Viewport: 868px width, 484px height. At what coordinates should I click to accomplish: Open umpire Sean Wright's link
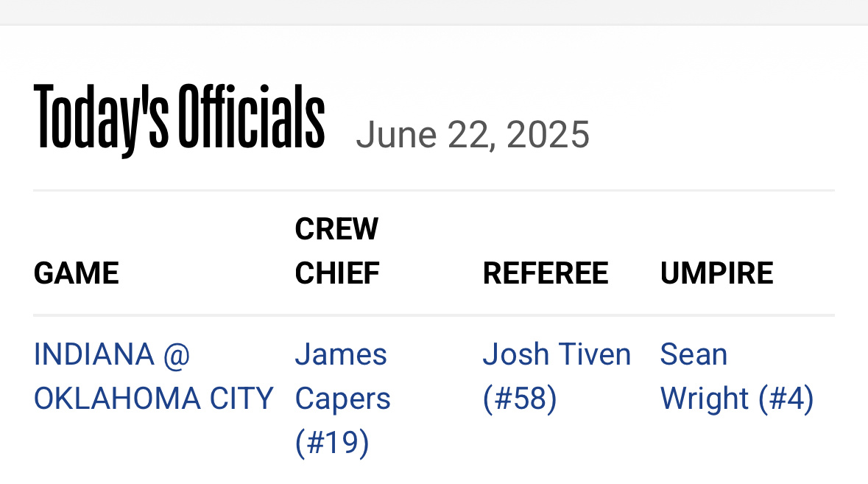click(737, 376)
